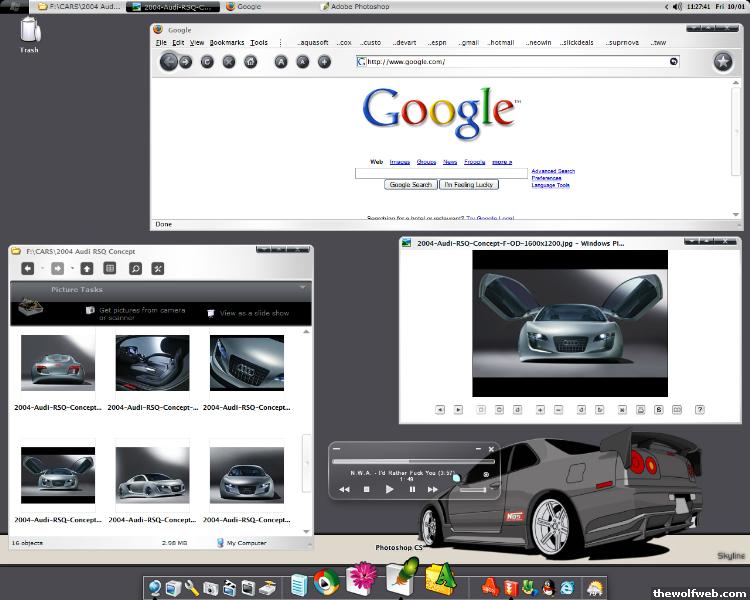
Task: Click the Home button in the browser toolbar
Action: pyautogui.click(x=250, y=62)
